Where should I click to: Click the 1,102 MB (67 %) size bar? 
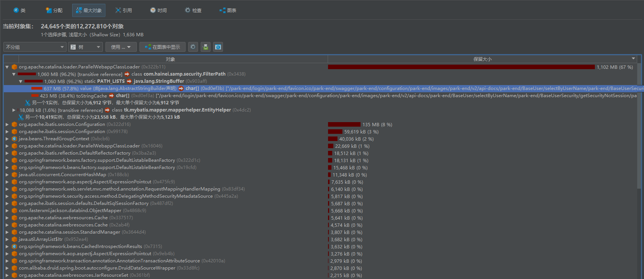tap(461, 67)
